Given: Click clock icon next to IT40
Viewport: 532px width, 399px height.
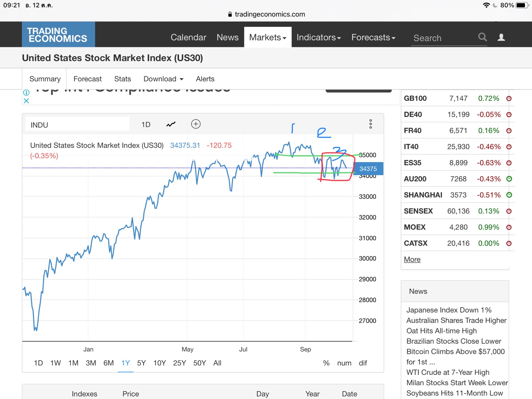Looking at the screenshot, I should (x=509, y=147).
